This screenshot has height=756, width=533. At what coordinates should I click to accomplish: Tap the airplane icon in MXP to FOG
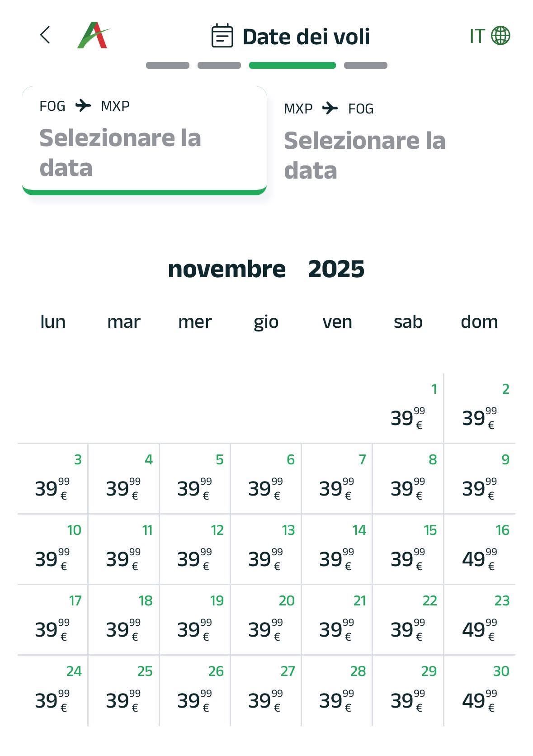330,109
